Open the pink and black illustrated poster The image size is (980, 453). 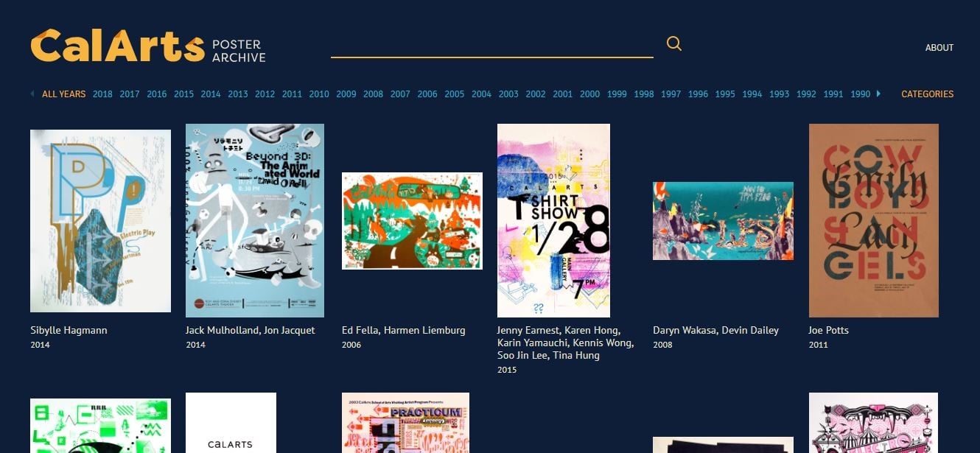(x=873, y=423)
